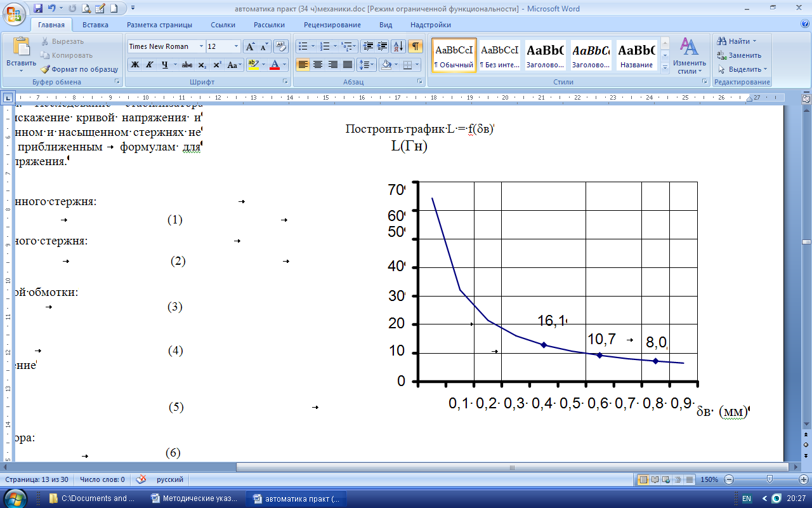This screenshot has width=812, height=508.
Task: Open the font size 12 dropdown
Action: tap(237, 46)
